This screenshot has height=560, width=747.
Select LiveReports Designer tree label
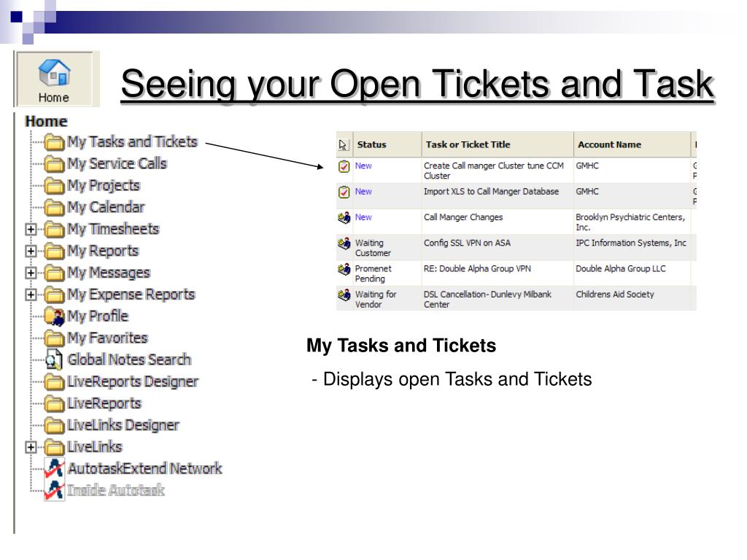(133, 382)
